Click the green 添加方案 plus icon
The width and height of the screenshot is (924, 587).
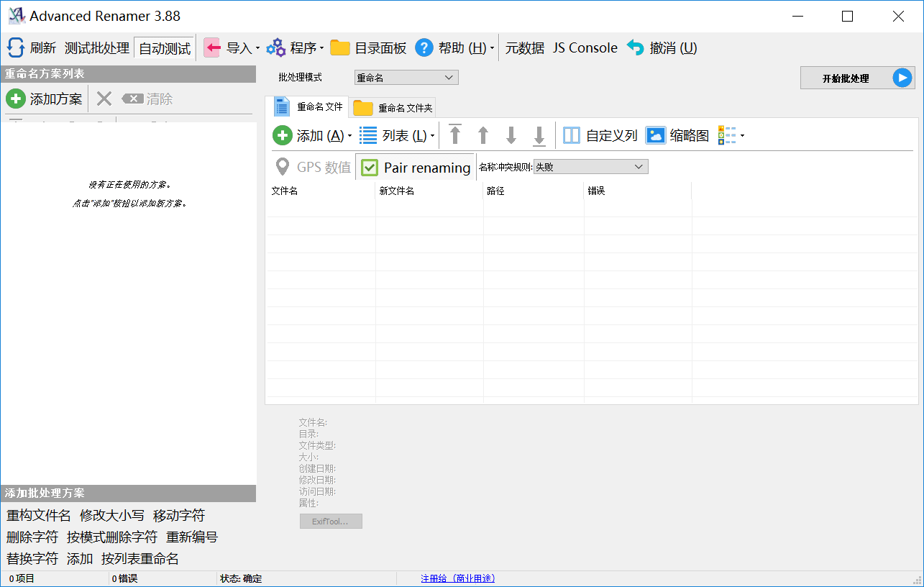[x=16, y=99]
